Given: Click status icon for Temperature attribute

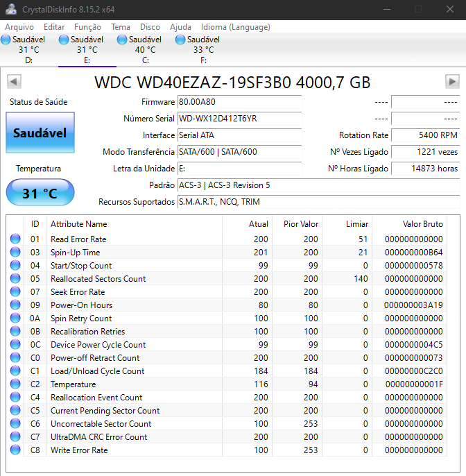Looking at the screenshot, I should pyautogui.click(x=15, y=384).
